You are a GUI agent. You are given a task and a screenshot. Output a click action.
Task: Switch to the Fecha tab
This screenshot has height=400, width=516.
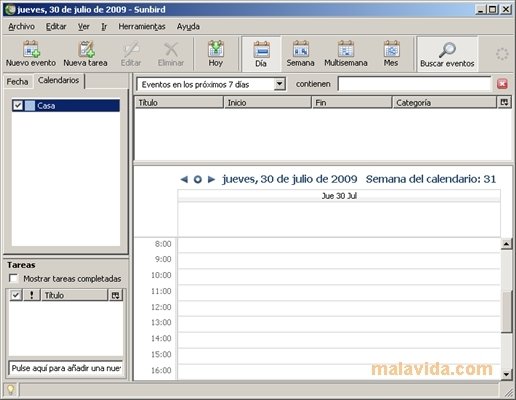tap(17, 82)
